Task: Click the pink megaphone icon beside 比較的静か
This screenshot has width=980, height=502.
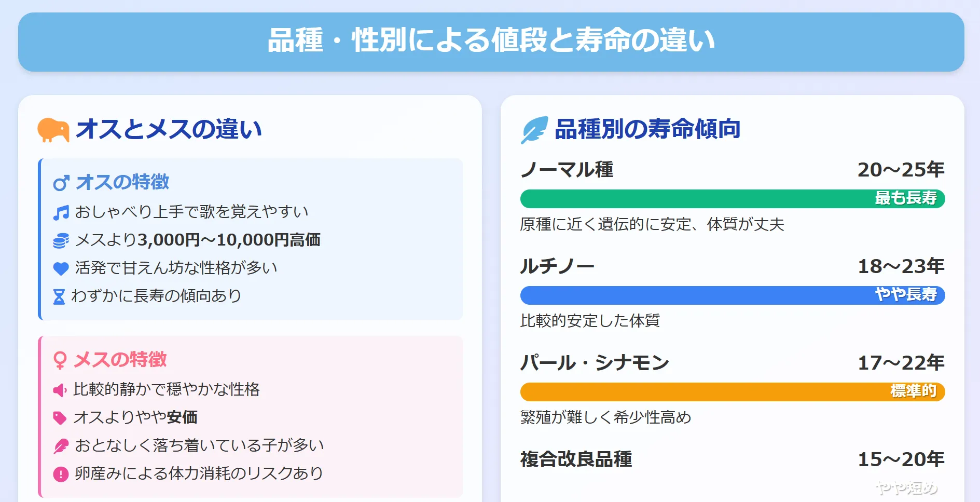Action: tap(60, 390)
